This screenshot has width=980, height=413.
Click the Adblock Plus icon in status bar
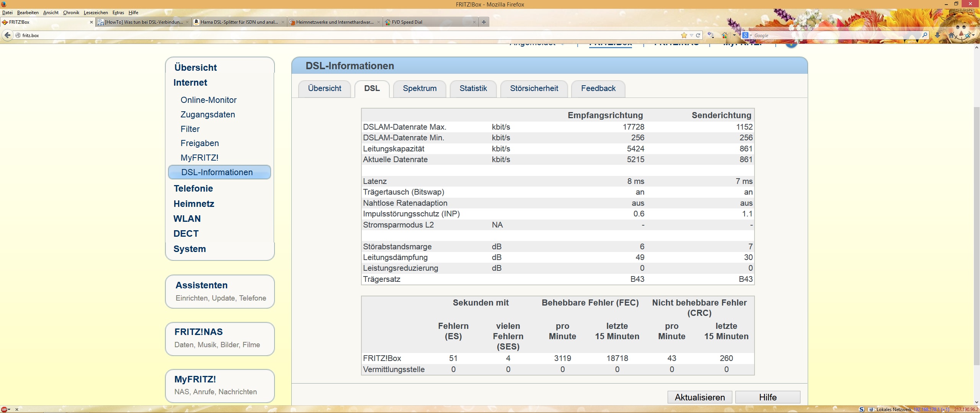point(4,409)
